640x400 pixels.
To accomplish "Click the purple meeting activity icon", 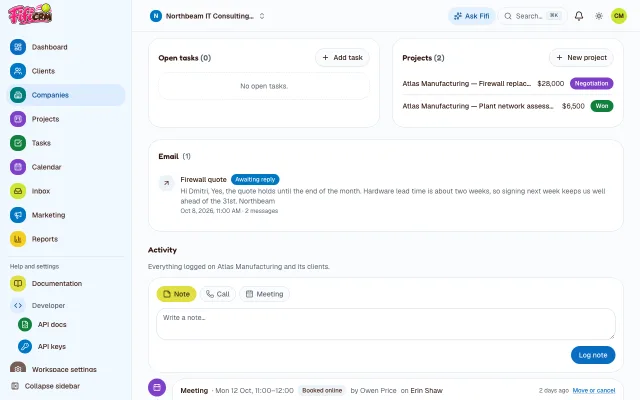I will pyautogui.click(x=157, y=387).
